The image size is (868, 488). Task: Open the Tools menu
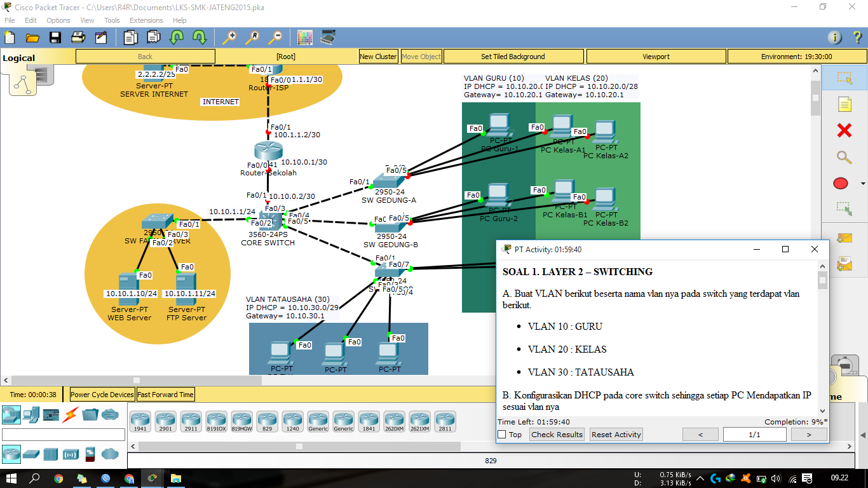click(112, 20)
